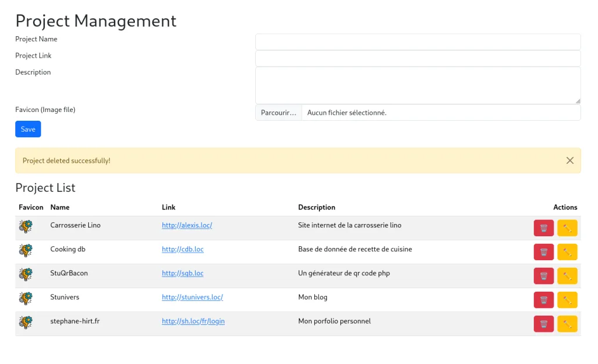Viewport: 598px width, 364px height.
Task: Click the Favicon column header
Action: click(x=31, y=207)
